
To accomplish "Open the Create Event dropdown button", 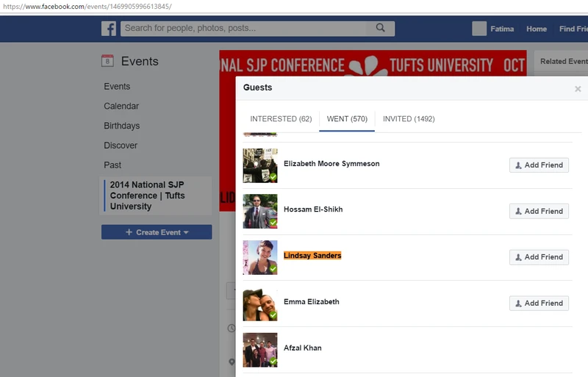I will 157,232.
